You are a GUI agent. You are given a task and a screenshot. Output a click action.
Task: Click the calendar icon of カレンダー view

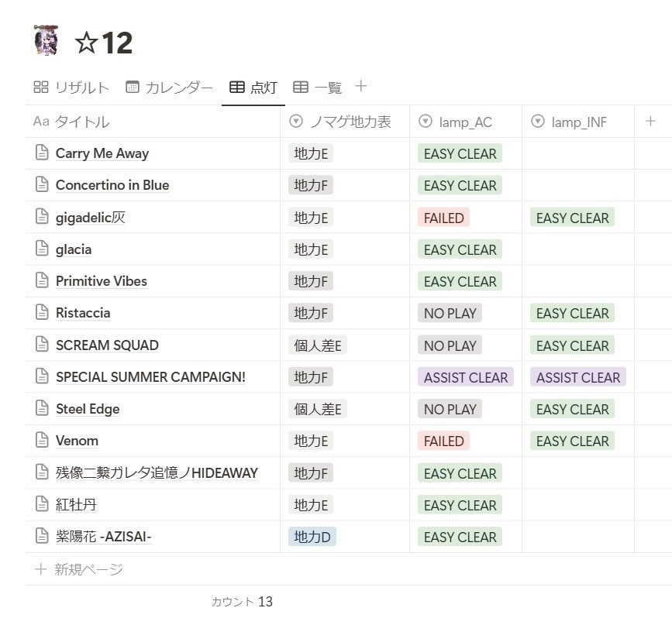133,87
